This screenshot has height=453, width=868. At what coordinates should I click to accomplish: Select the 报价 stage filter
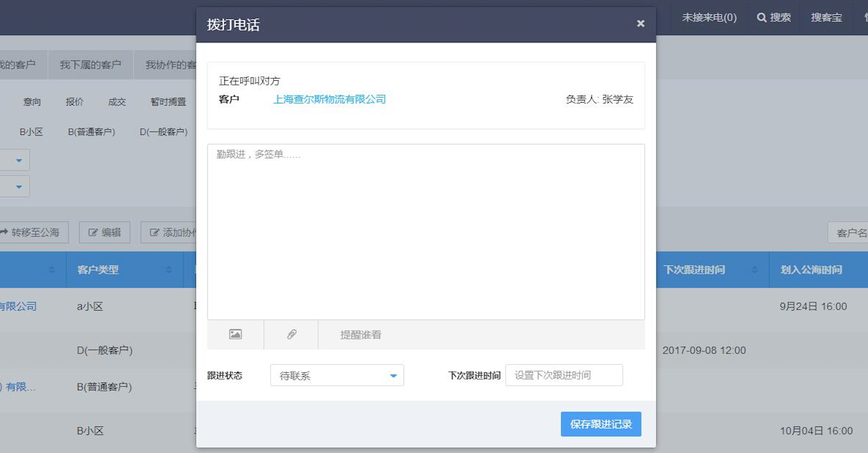pyautogui.click(x=74, y=102)
